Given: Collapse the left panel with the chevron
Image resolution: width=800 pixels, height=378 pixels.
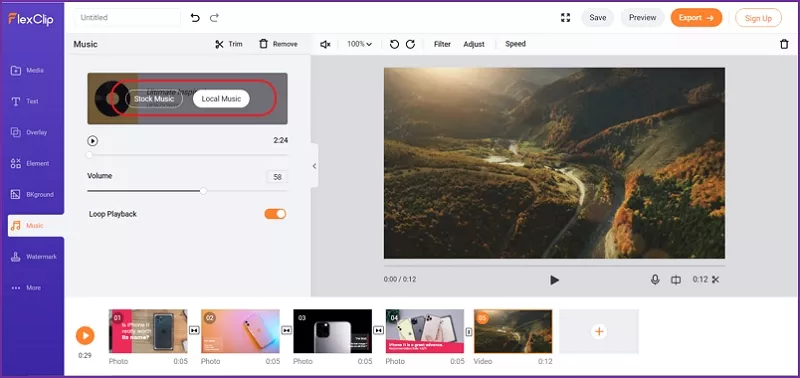Looking at the screenshot, I should coord(314,166).
